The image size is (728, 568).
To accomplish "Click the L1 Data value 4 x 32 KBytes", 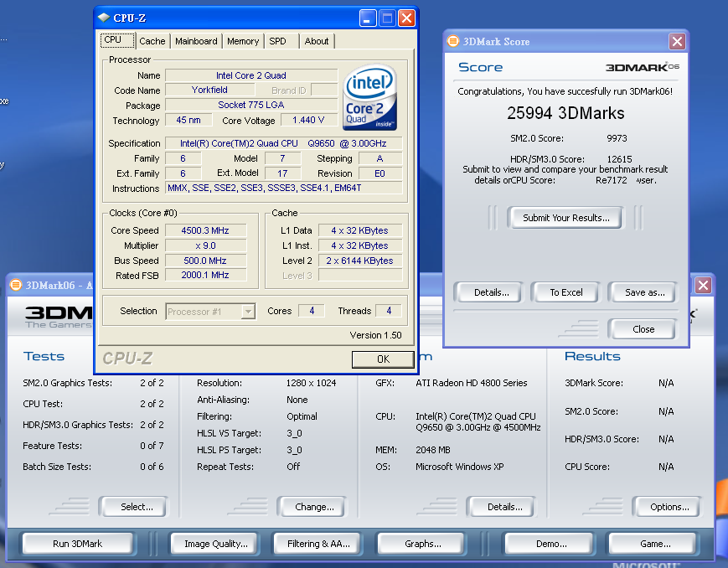I will click(360, 230).
